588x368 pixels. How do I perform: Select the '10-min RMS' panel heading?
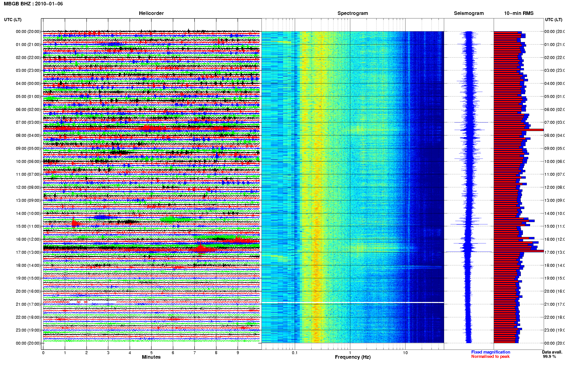point(519,13)
